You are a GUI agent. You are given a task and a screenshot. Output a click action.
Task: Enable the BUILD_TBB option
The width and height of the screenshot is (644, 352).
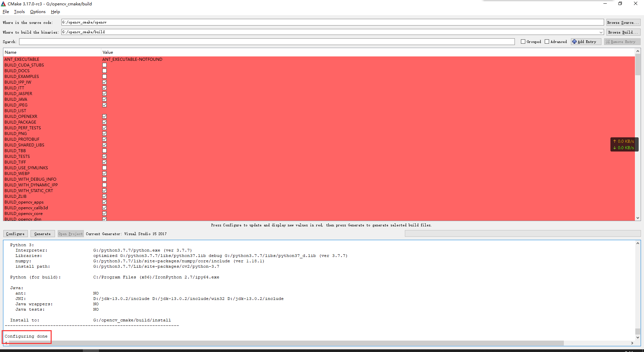104,150
